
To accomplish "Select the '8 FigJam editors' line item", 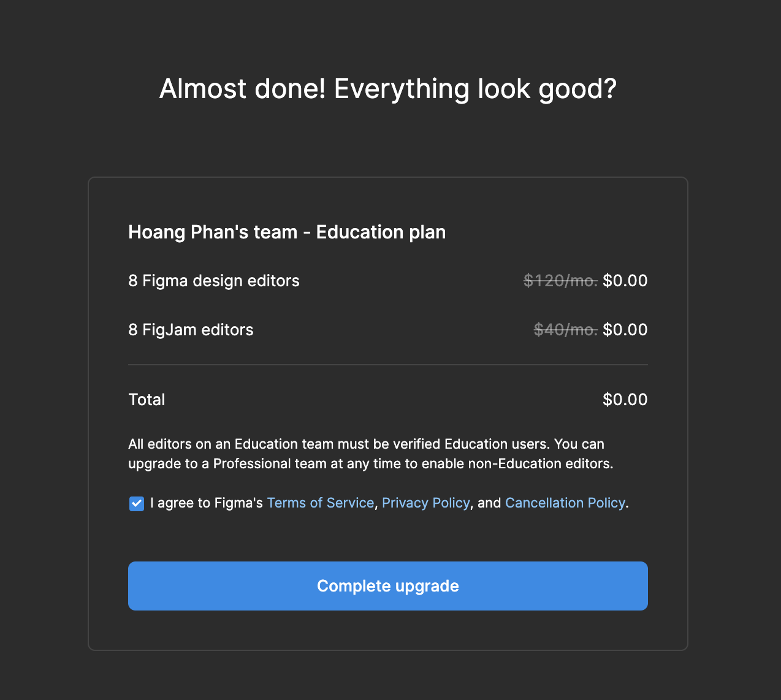I will (191, 330).
